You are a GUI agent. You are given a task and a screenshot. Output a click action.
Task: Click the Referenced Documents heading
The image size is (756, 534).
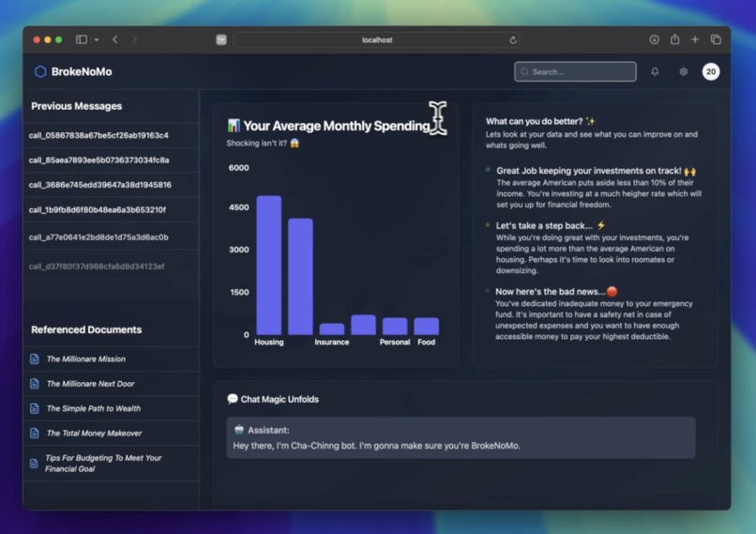pos(86,329)
